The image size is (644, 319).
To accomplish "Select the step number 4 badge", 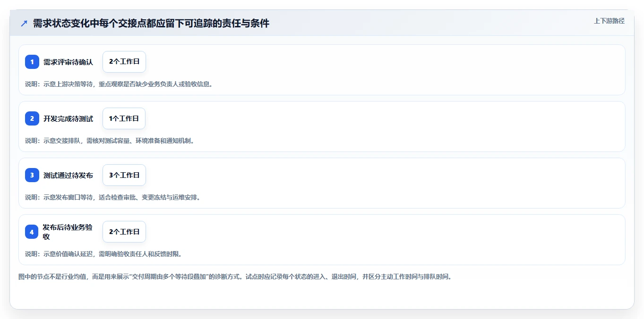I will (x=32, y=232).
